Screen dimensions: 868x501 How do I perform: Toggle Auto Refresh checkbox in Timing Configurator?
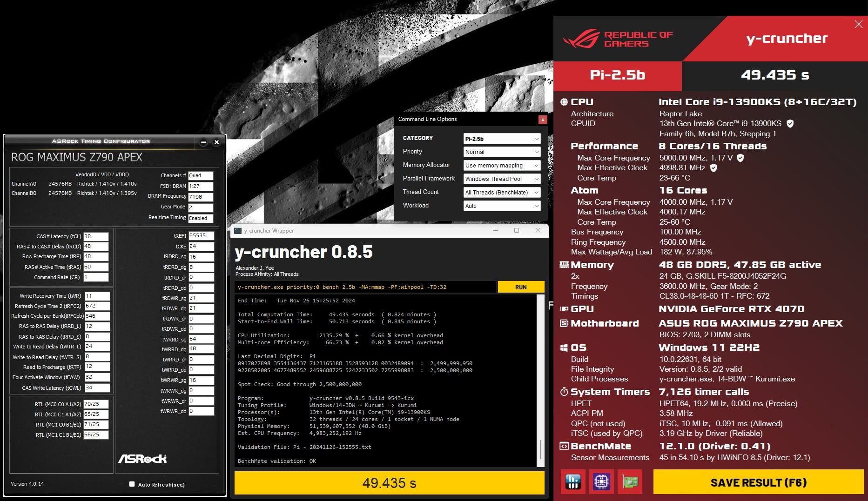[x=132, y=484]
